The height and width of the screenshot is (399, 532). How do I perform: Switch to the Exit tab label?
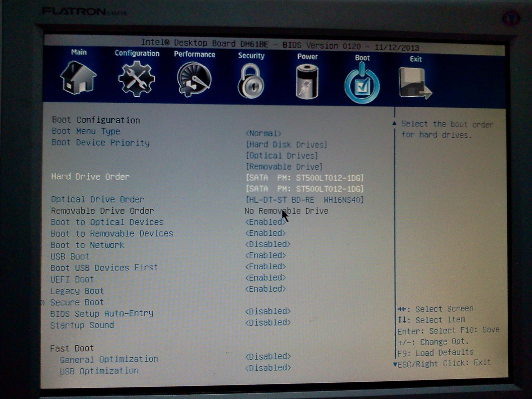(416, 59)
